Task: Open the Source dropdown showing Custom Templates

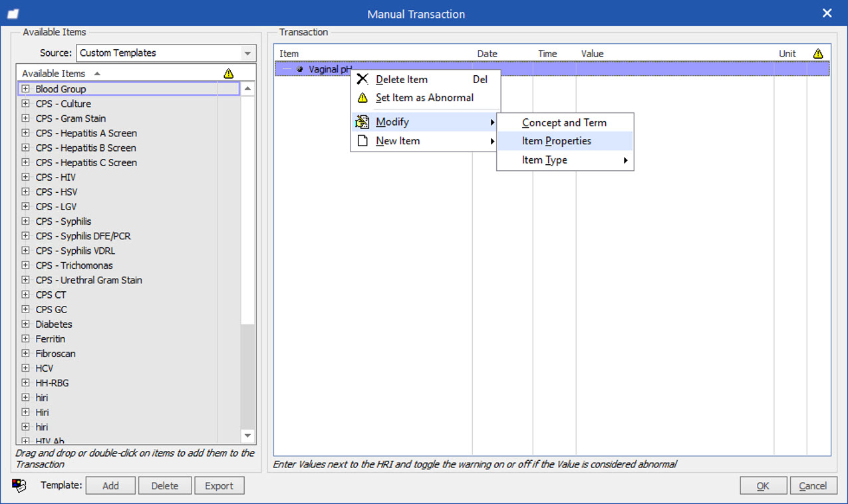Action: coord(247,53)
